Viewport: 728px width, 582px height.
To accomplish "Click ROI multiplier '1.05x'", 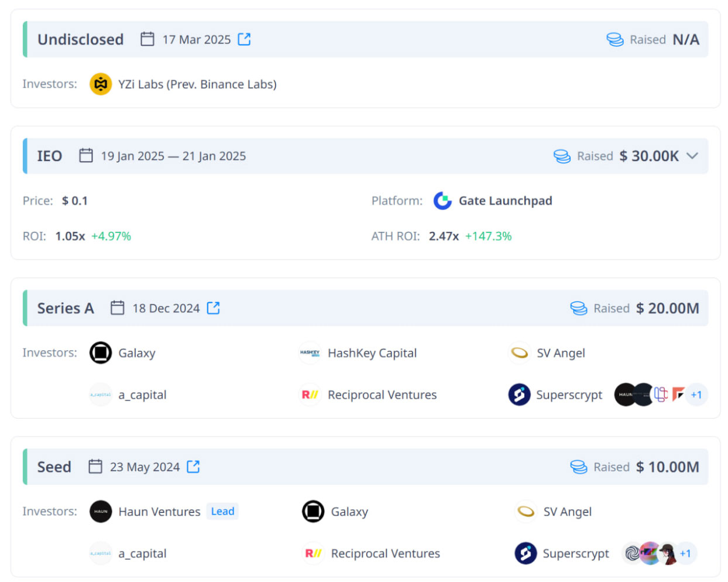I will coord(70,236).
